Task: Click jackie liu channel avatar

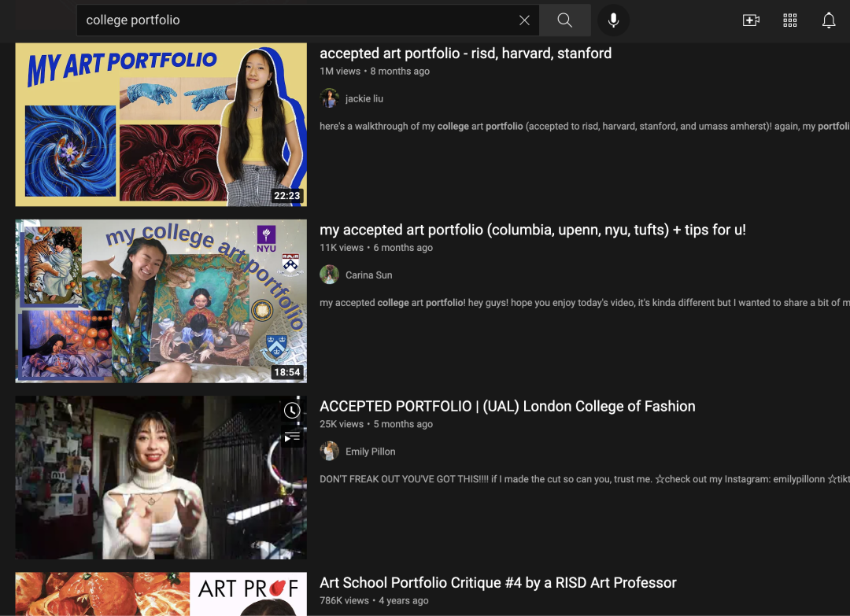Action: [x=330, y=98]
